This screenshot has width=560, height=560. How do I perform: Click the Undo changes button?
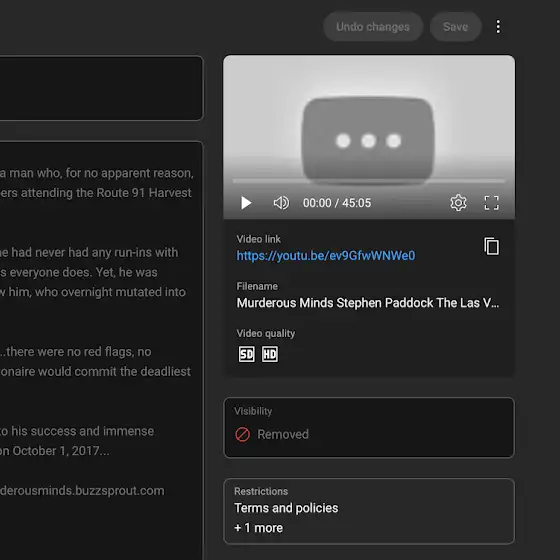pyautogui.click(x=373, y=27)
